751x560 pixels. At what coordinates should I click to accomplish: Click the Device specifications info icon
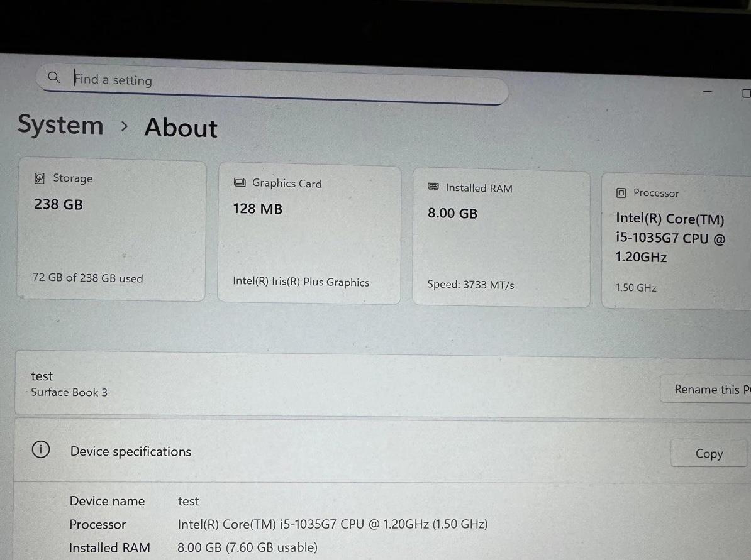click(x=41, y=449)
